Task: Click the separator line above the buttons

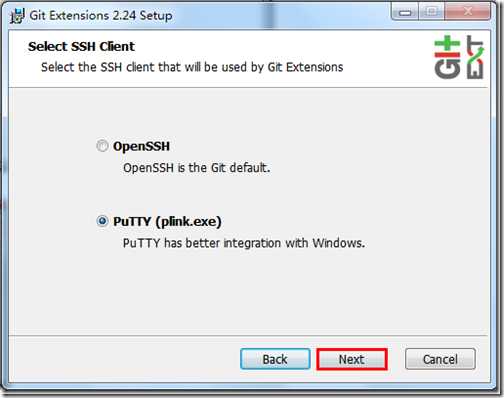Action: [248, 335]
